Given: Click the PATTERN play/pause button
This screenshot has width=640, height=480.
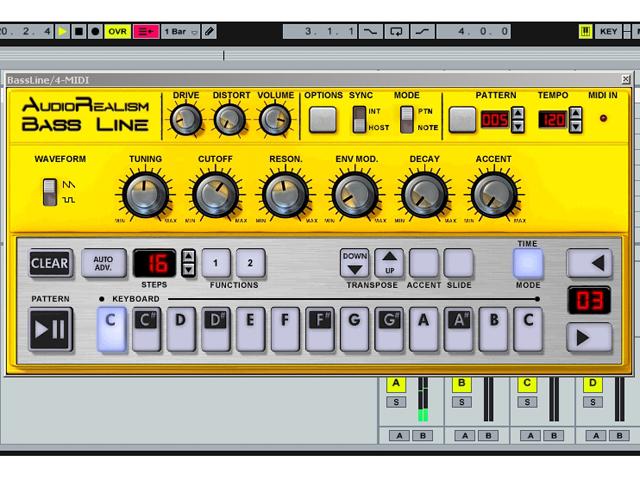Looking at the screenshot, I should click(51, 329).
